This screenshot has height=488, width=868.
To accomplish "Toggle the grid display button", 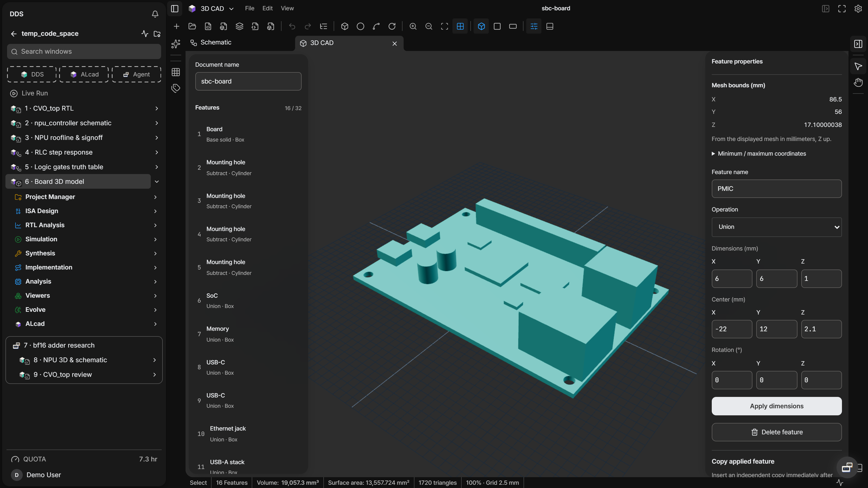I will tap(460, 26).
